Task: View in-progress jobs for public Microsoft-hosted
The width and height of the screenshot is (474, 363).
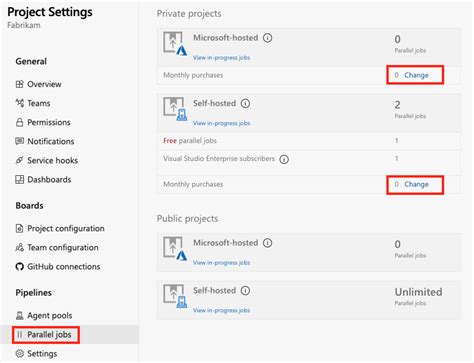Action: tap(221, 262)
